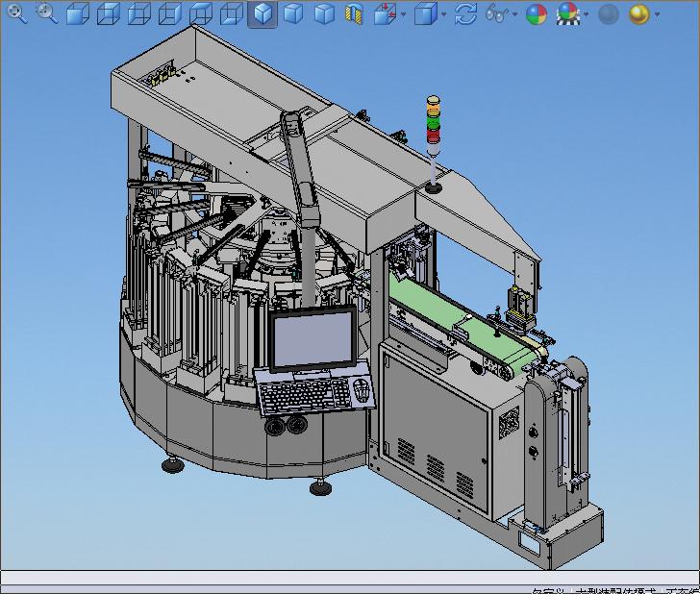Open the View Orientation dropdown arrow
700x594 pixels.
(404, 14)
